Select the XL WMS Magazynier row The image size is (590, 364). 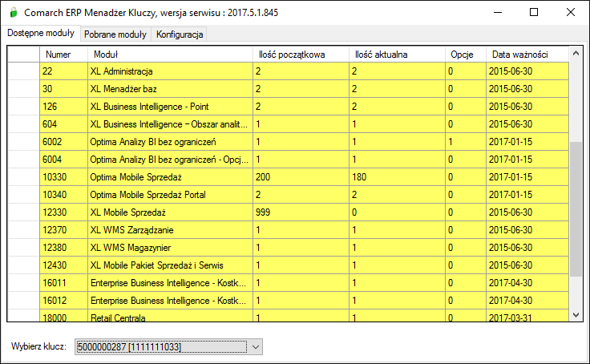click(168, 248)
